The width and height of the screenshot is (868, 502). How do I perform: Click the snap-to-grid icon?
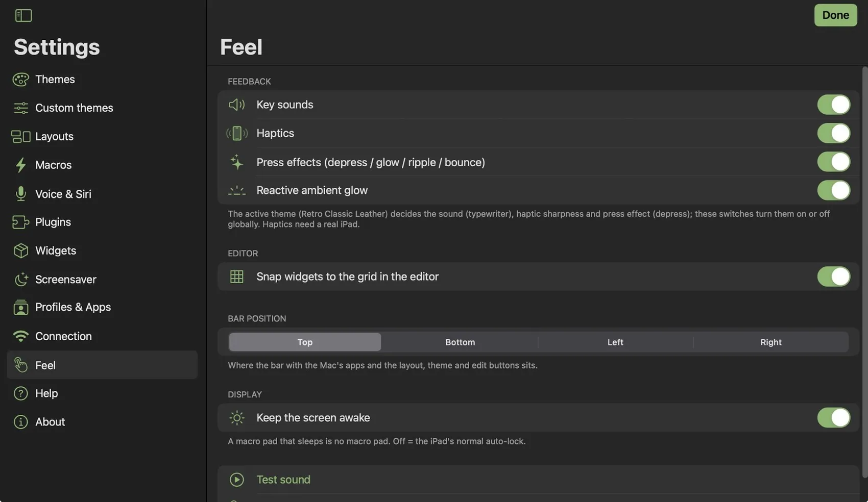pyautogui.click(x=237, y=277)
